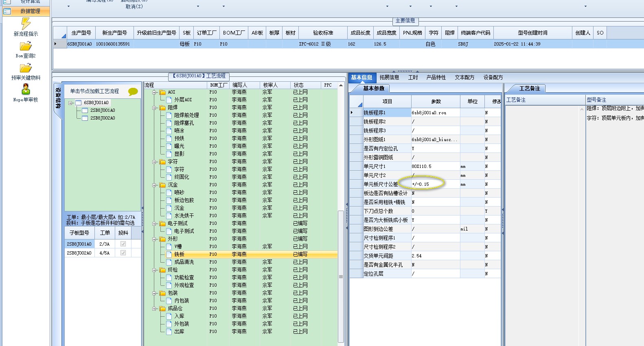Collapse the 6SB8J001A0 root tree node

coord(70,103)
